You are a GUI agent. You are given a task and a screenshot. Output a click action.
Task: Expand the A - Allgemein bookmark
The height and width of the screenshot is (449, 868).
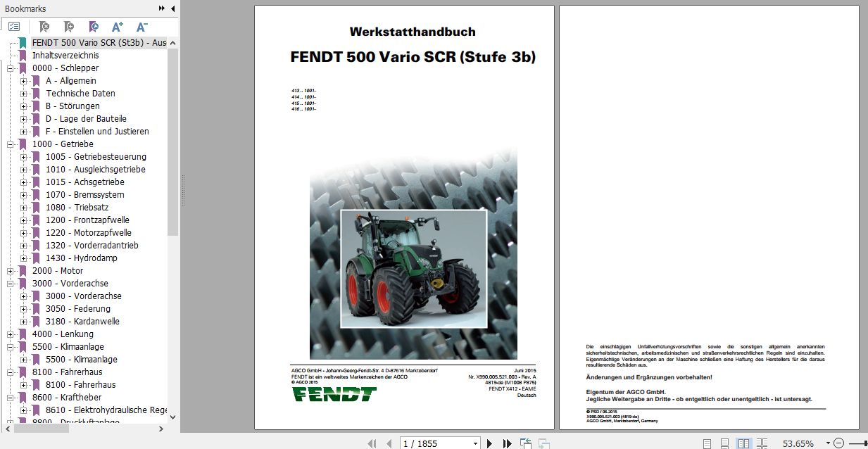[x=24, y=81]
